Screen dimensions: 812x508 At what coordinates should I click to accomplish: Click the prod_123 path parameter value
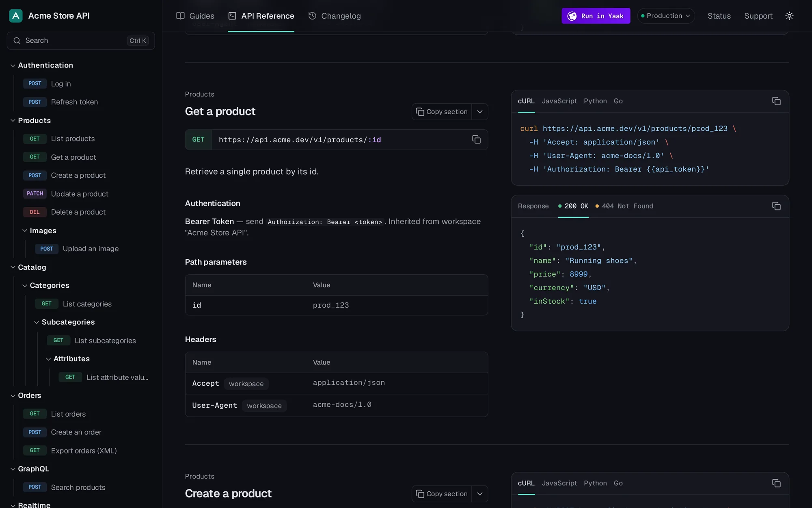tap(331, 305)
